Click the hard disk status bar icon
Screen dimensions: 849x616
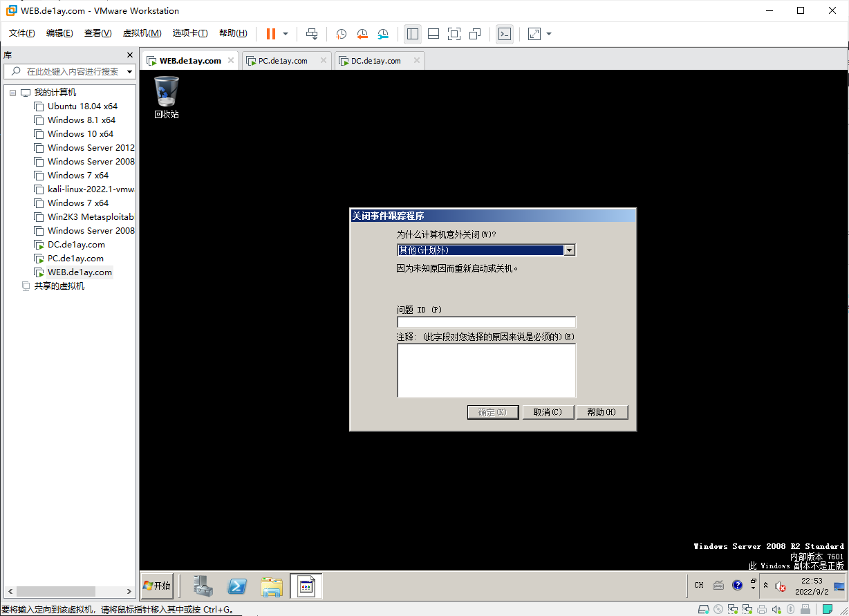[705, 609]
